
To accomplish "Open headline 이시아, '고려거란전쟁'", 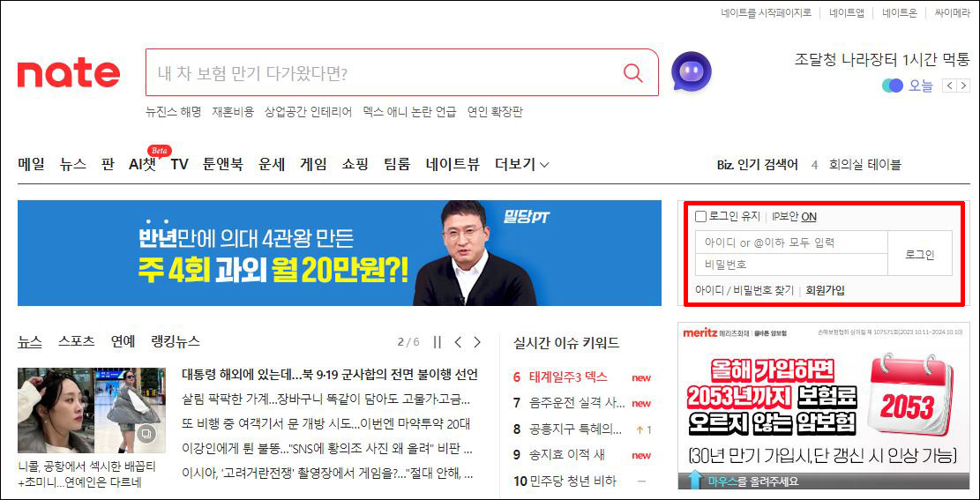I will tap(327, 474).
